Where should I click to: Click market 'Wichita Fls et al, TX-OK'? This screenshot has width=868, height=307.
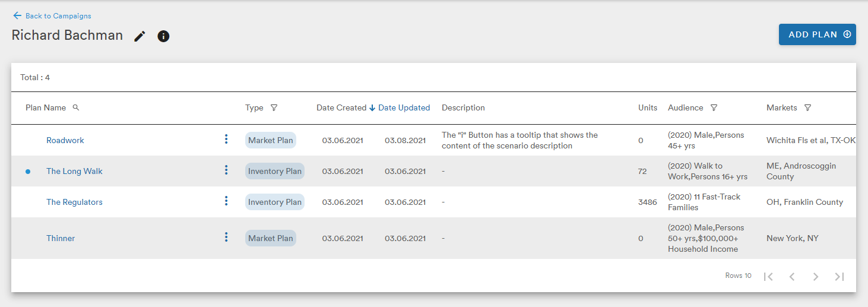811,140
